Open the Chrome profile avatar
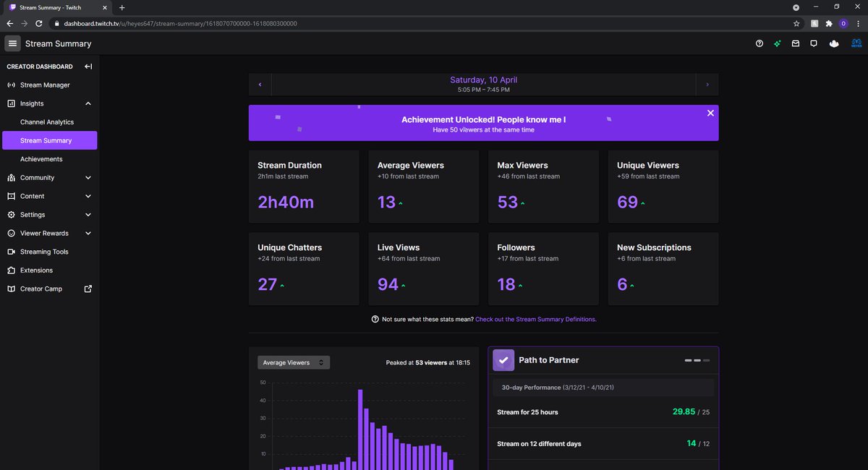The height and width of the screenshot is (470, 868). click(843, 23)
